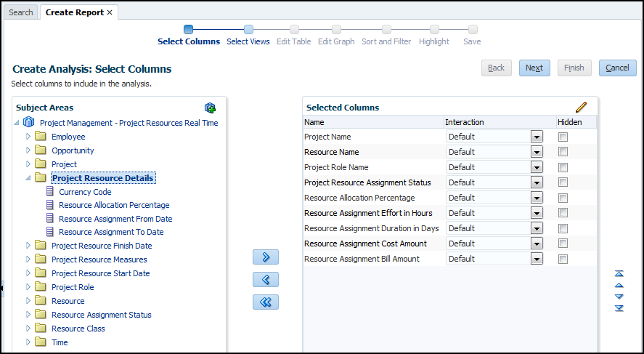This screenshot has height=354, width=644.
Task: Expand the Employee folder
Action: (x=29, y=137)
